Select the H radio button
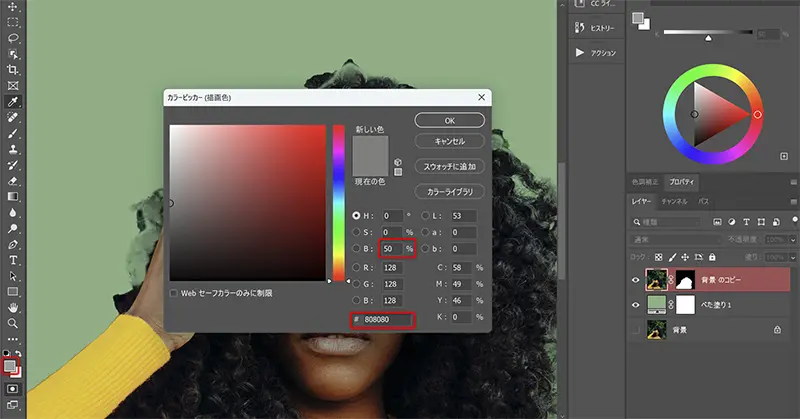Image resolution: width=800 pixels, height=419 pixels. coord(356,216)
